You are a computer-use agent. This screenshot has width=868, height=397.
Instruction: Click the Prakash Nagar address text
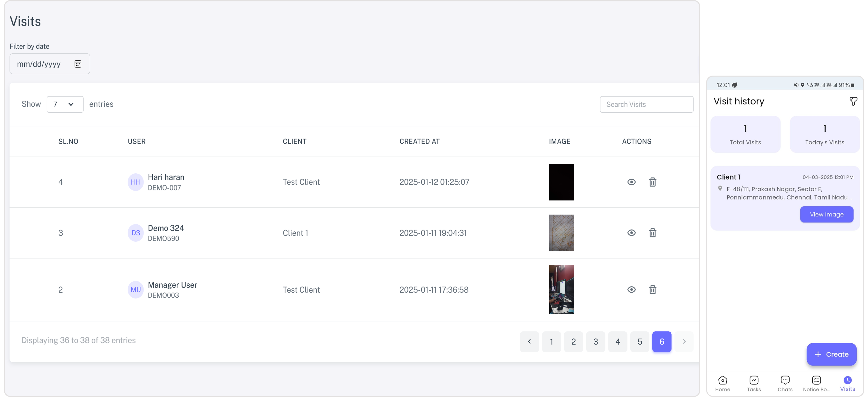point(790,193)
